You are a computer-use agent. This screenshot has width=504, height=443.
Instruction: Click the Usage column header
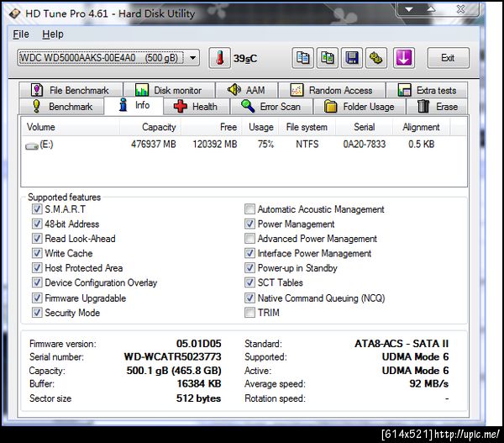tap(260, 127)
